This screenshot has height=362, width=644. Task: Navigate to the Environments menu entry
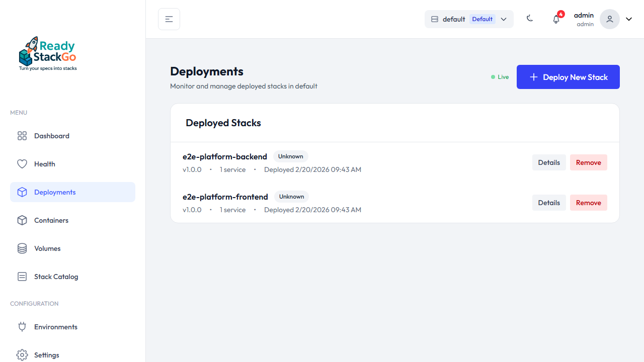[55, 327]
